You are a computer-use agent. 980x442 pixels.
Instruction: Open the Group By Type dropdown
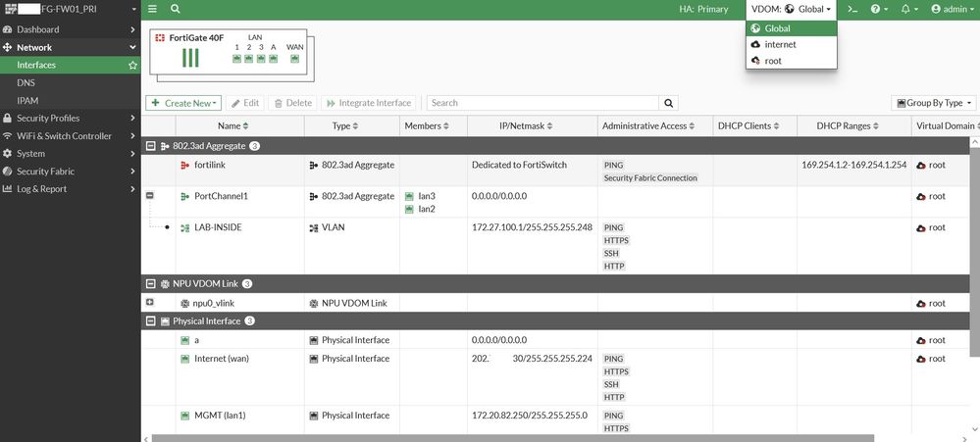[933, 103]
